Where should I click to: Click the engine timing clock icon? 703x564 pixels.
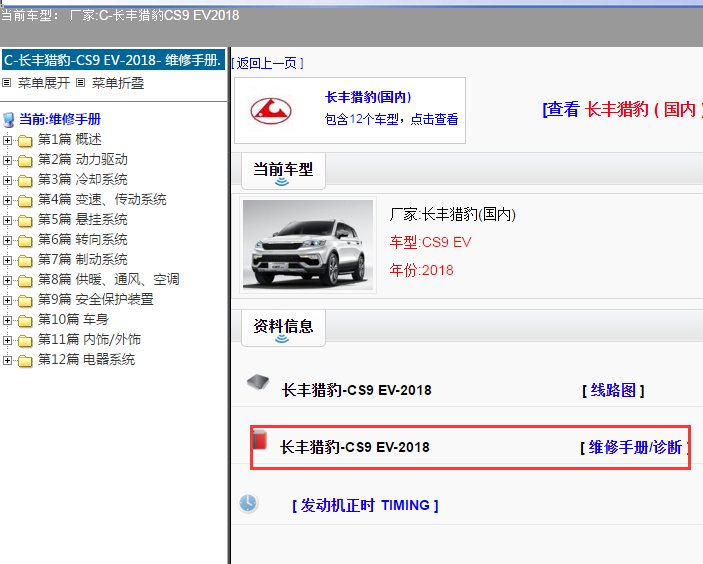(x=248, y=503)
